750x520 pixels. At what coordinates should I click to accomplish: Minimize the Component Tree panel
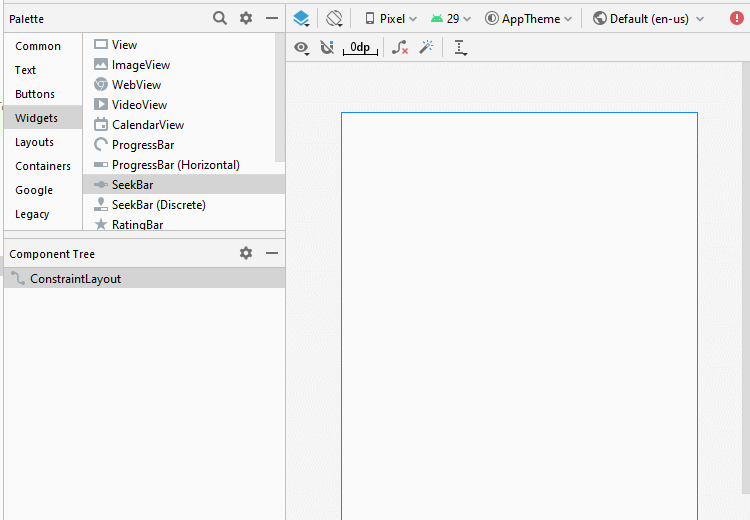[x=272, y=253]
